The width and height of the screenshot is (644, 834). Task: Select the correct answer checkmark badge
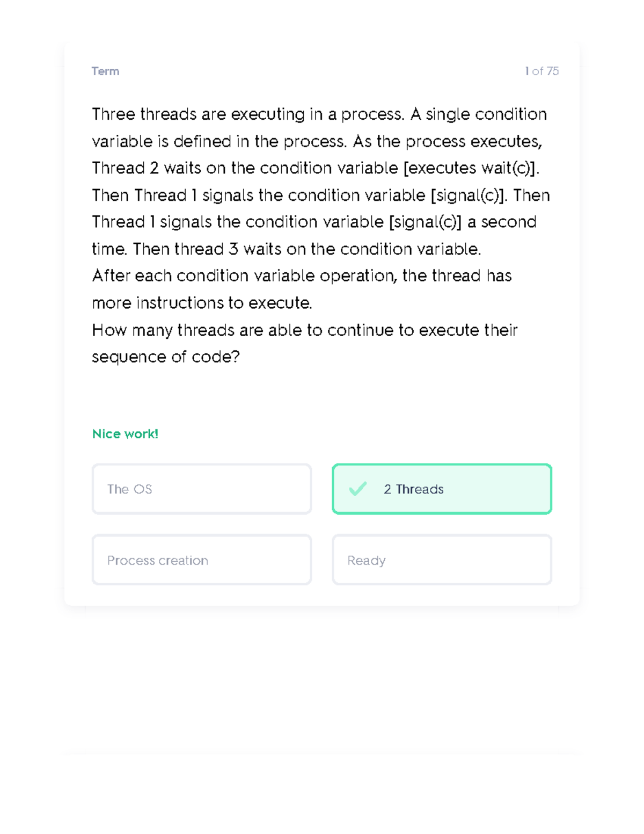357,489
